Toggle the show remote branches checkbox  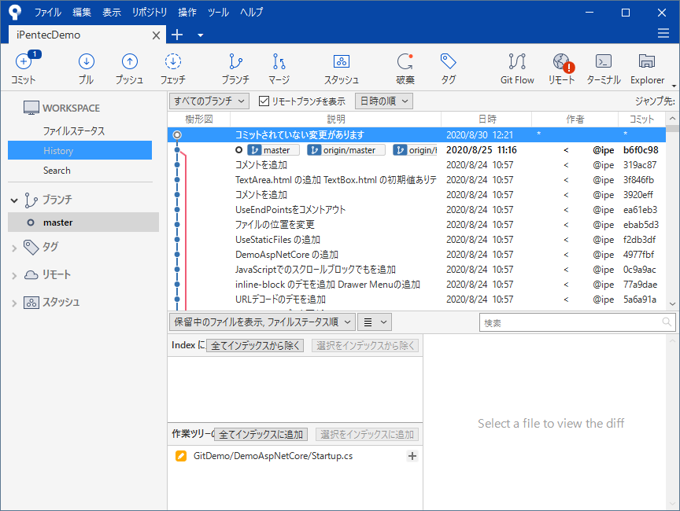[x=264, y=101]
